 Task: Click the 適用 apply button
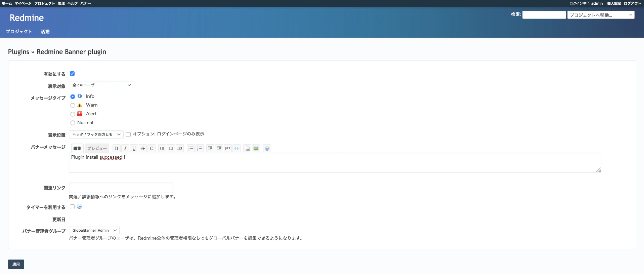pos(16,264)
